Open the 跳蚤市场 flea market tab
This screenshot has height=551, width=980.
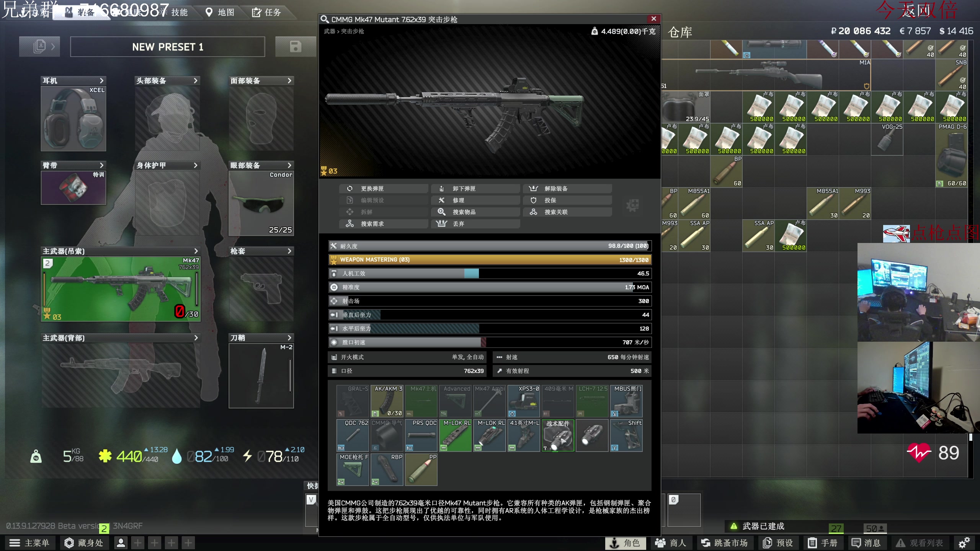pos(725,543)
